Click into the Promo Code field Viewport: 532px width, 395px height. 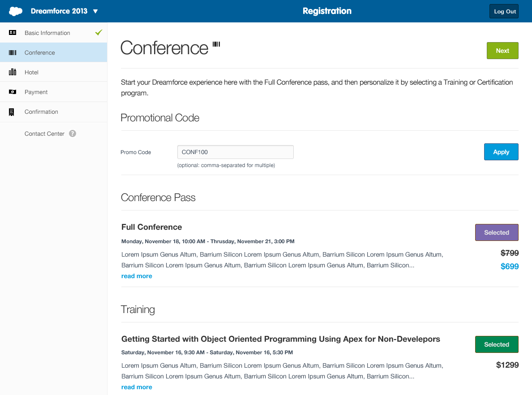[236, 152]
